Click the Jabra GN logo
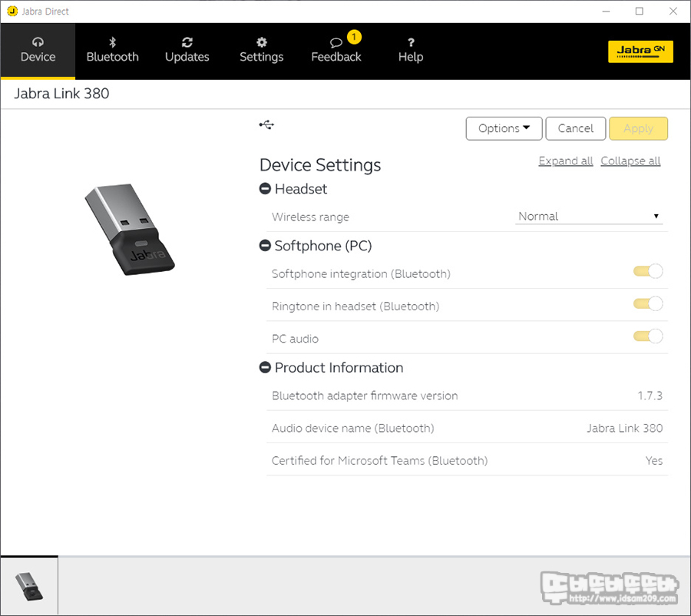691x616 pixels. tap(640, 51)
